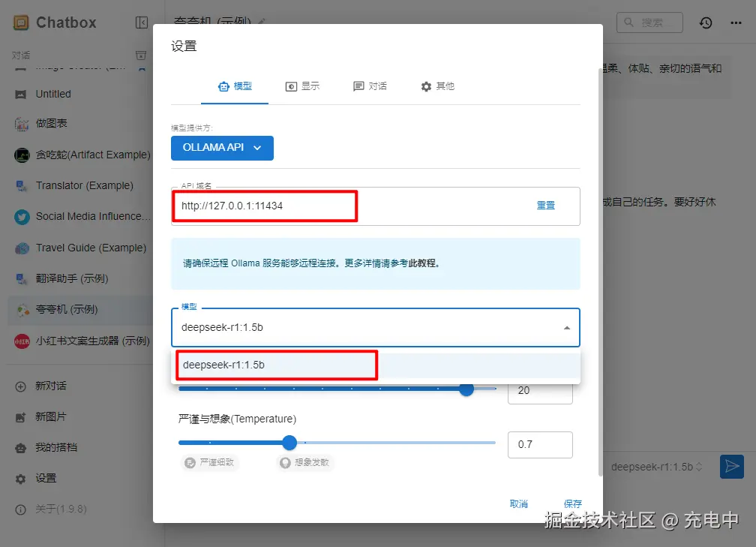This screenshot has height=547, width=756.
Task: Click the Temperature slider handle
Action: pos(289,443)
